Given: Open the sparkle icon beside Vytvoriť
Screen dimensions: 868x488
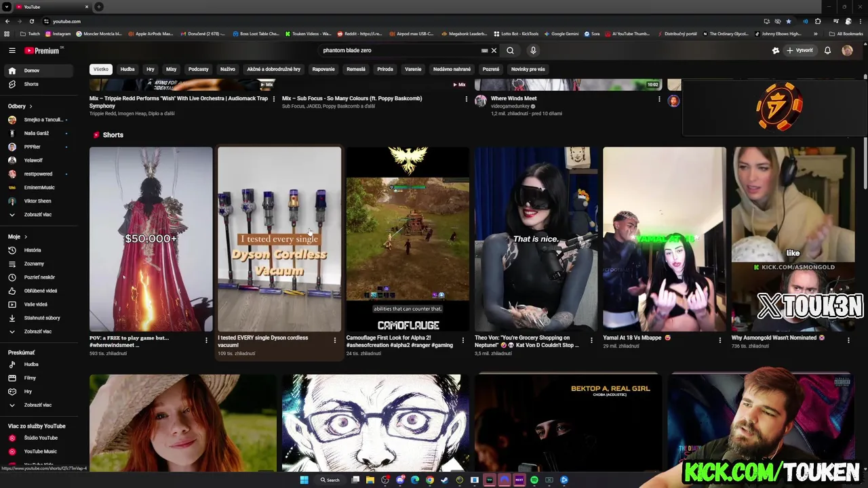Looking at the screenshot, I should click(776, 50).
